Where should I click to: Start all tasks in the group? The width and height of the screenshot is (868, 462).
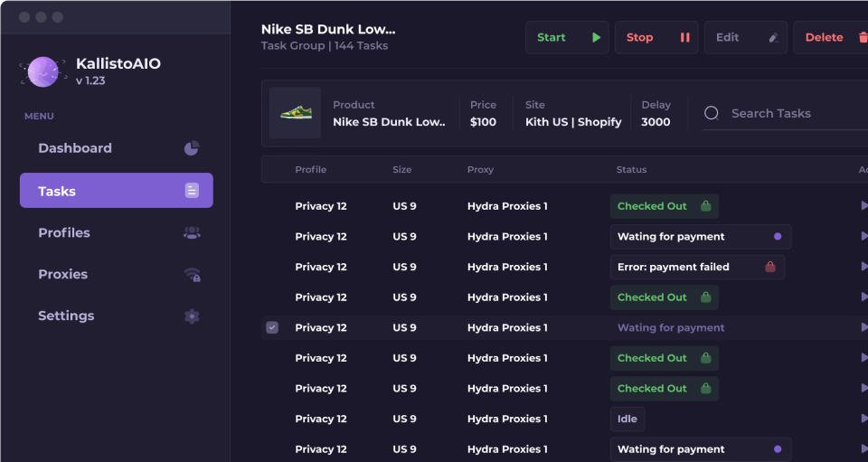pos(568,38)
